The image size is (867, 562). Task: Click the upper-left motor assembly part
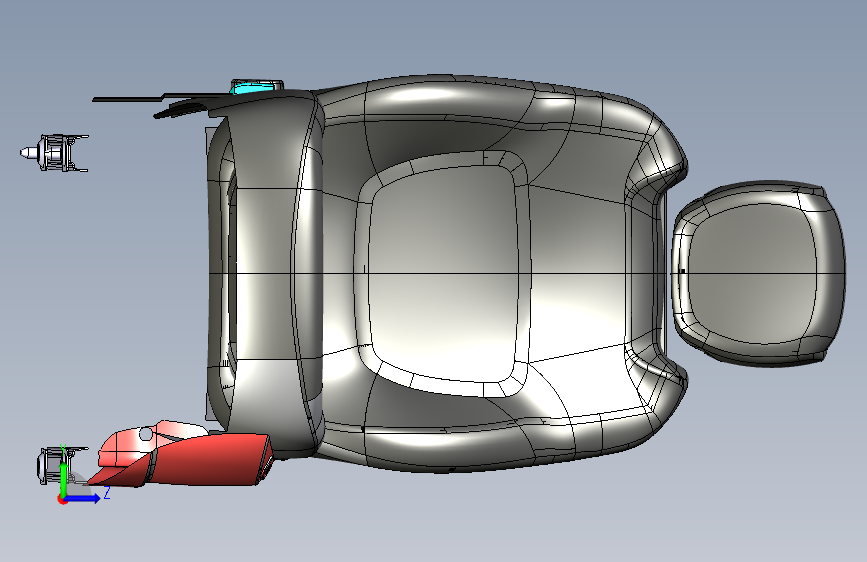[54, 153]
